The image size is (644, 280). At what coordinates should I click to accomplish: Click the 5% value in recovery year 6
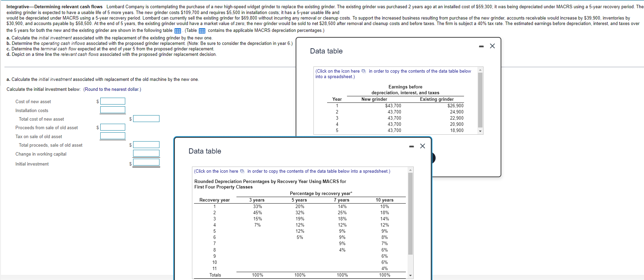(x=300, y=238)
